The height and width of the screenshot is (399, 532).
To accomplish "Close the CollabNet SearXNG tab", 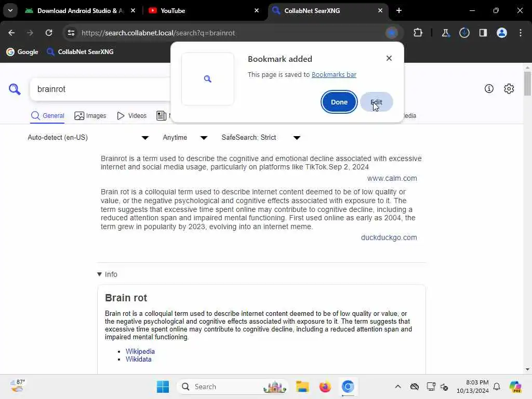I will tap(380, 11).
